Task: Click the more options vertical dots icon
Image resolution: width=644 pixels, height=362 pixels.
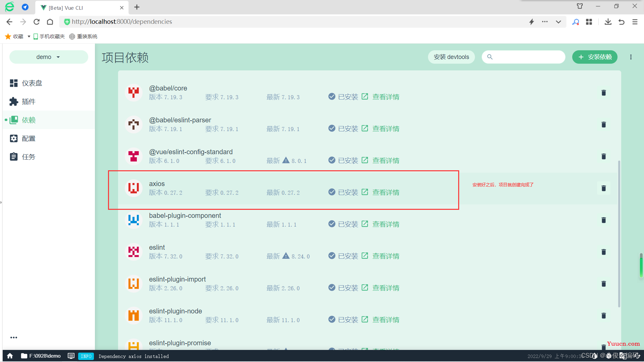Action: point(631,57)
